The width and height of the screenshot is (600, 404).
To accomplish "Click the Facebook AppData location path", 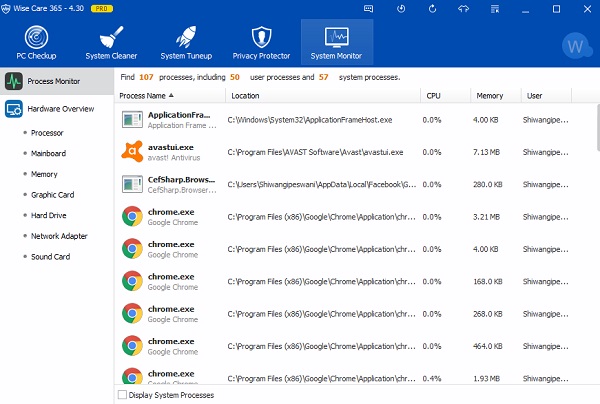I will click(x=322, y=184).
